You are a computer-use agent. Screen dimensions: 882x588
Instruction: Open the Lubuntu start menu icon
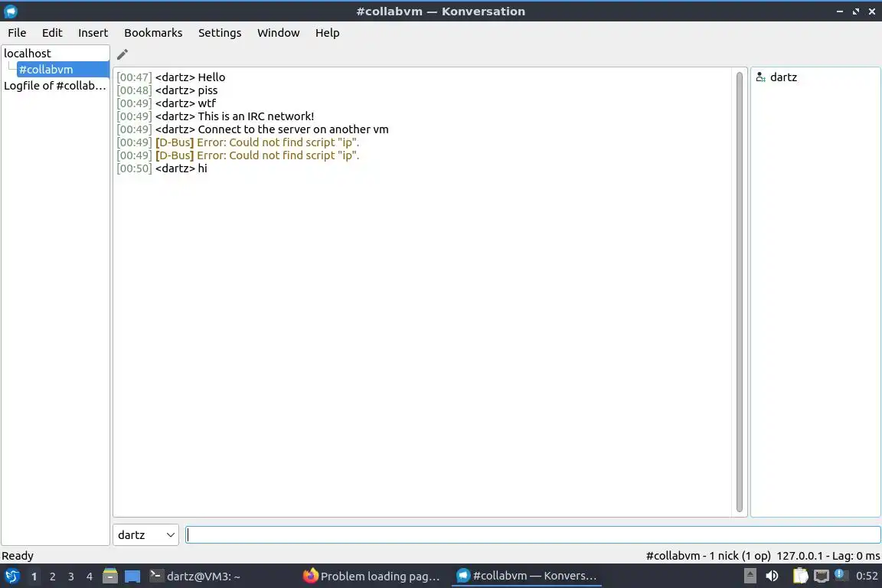11,577
